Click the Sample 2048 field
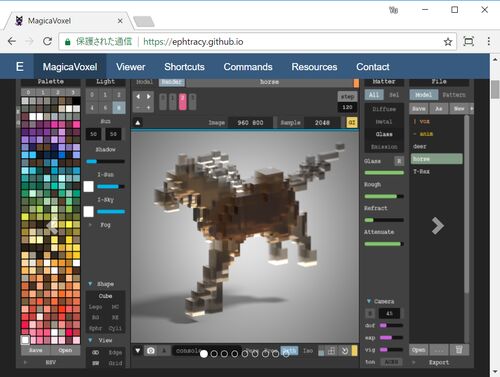The image size is (500, 377). click(x=322, y=123)
